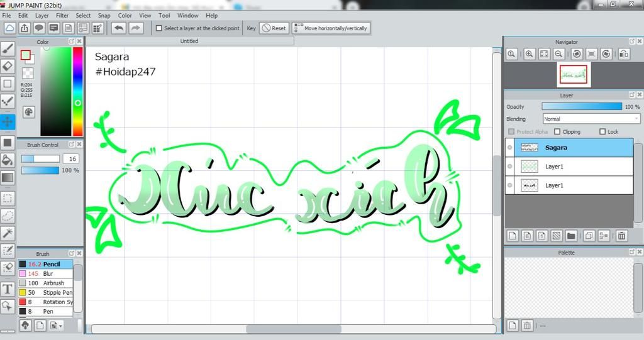Open the Tool menu
644x340 pixels.
pyautogui.click(x=164, y=16)
